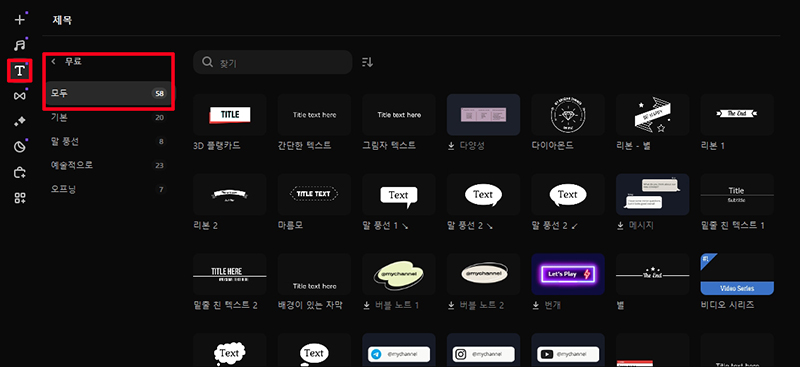Viewport: 800px width, 367px height.
Task: Open the effects store shopping bag icon
Action: point(19,173)
